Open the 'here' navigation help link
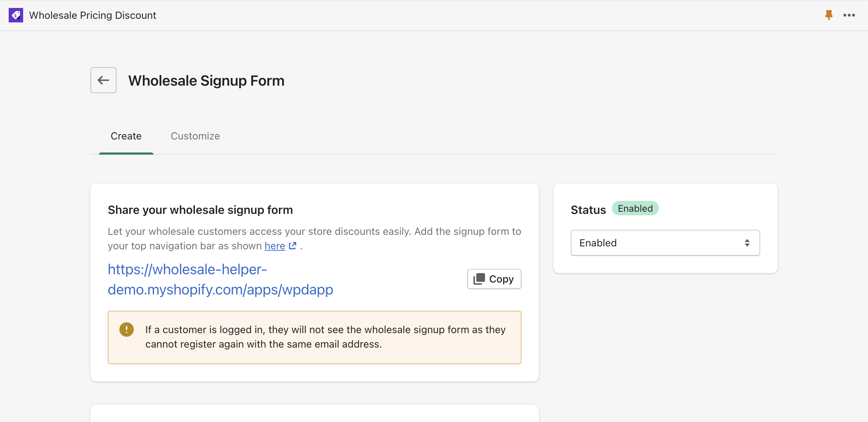Viewport: 868px width, 422px height. click(x=275, y=246)
